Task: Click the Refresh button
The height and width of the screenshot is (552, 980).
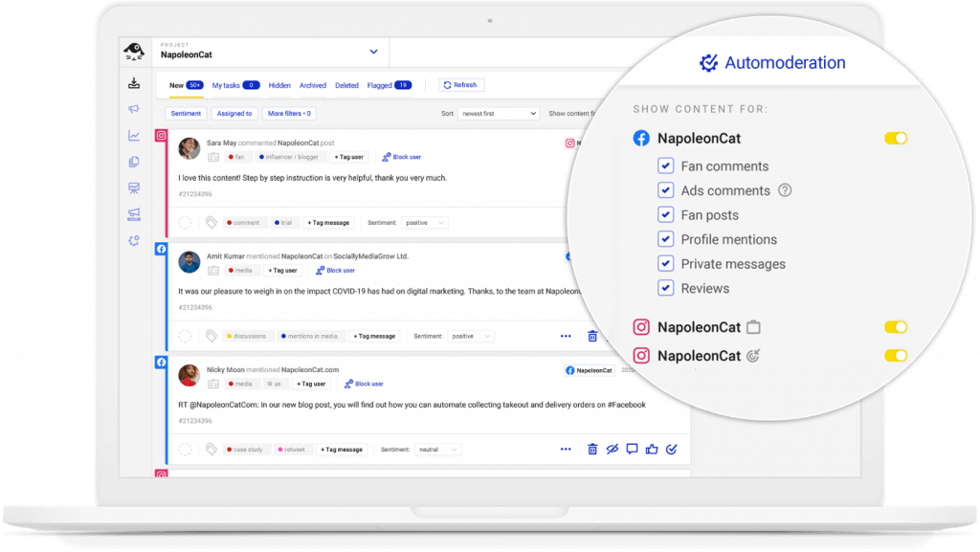Action: (460, 85)
